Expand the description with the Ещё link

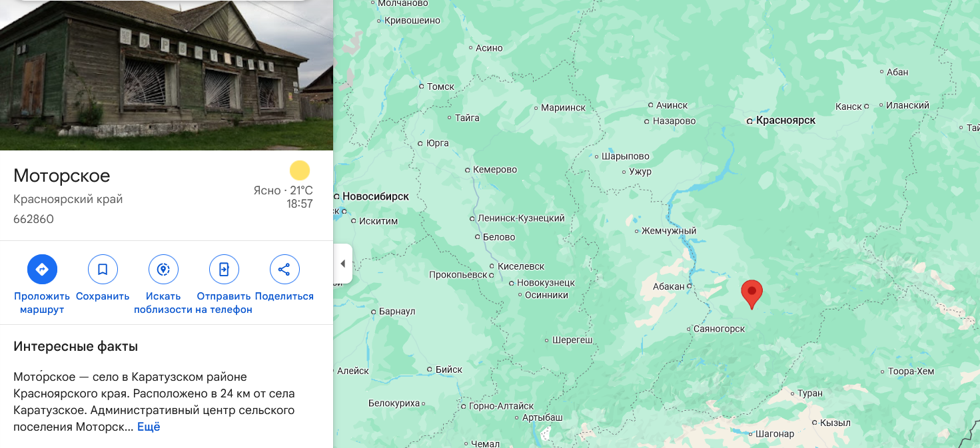pos(149,427)
